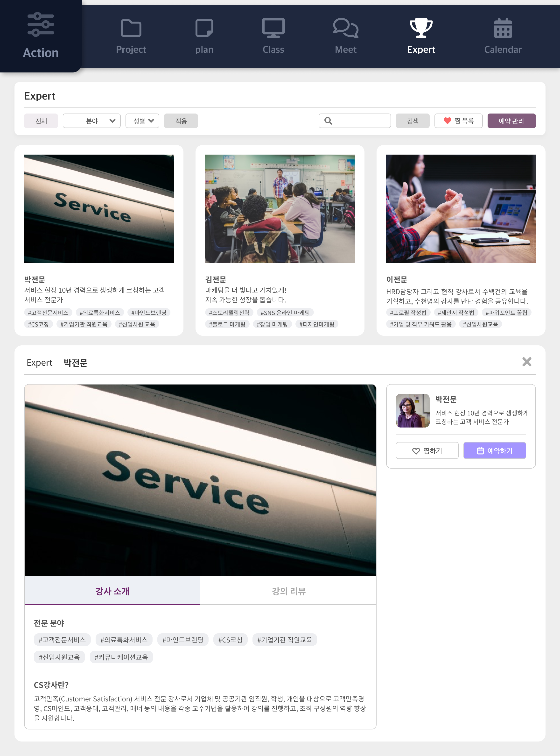560x756 pixels.
Task: Open 예약 관리 reservation management
Action: tap(511, 121)
